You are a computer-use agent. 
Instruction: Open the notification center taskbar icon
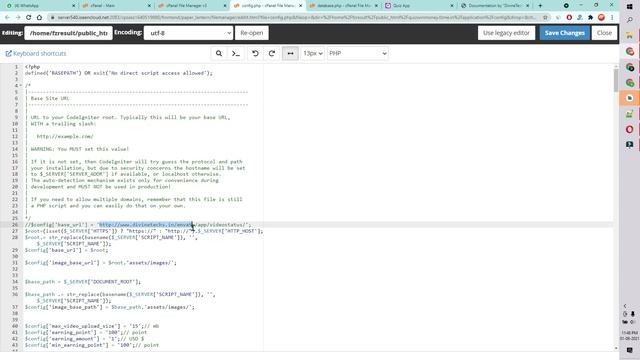[629, 350]
